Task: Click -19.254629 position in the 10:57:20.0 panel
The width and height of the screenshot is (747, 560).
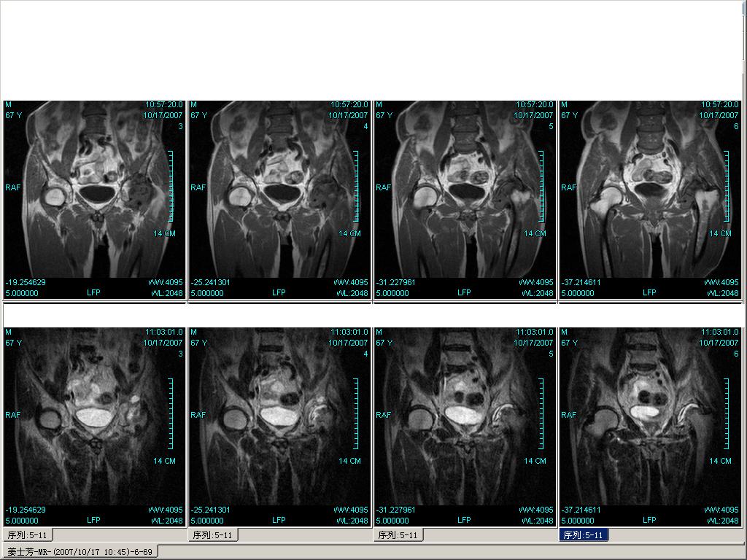Action: click(26, 282)
